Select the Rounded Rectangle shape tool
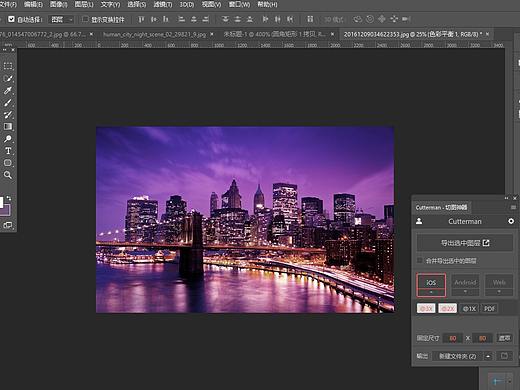Screen dimensions: 520x390 (x=8, y=163)
